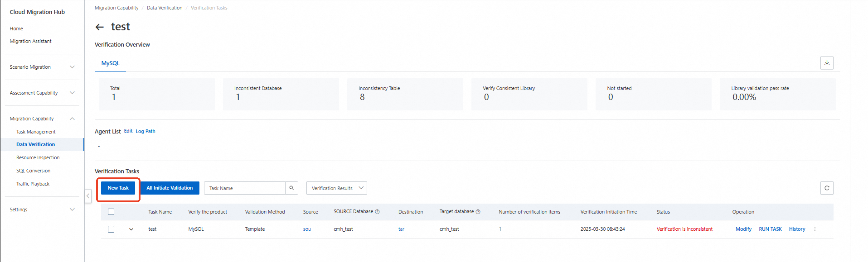
Task: Click Target database help icon
Action: coord(478,212)
